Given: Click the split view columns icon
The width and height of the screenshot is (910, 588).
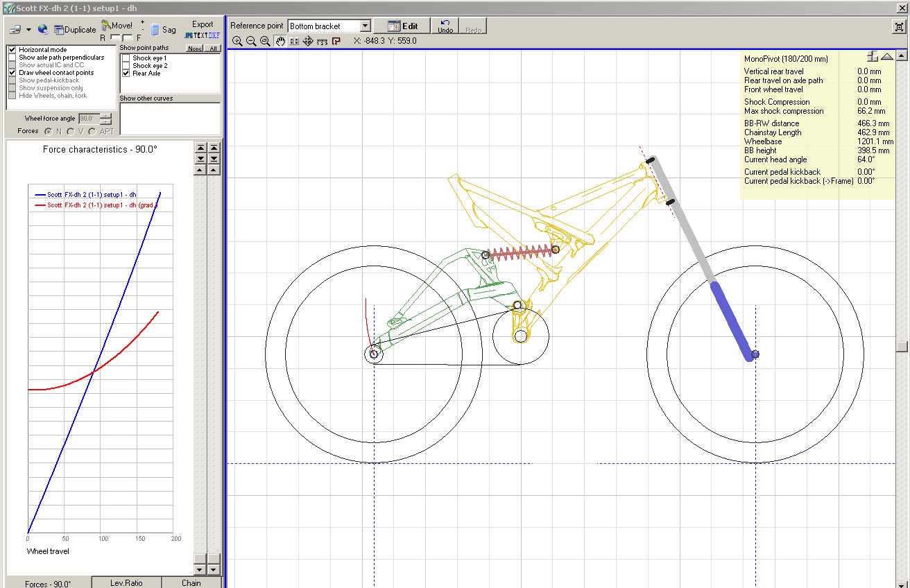Looking at the screenshot, I should pos(294,41).
